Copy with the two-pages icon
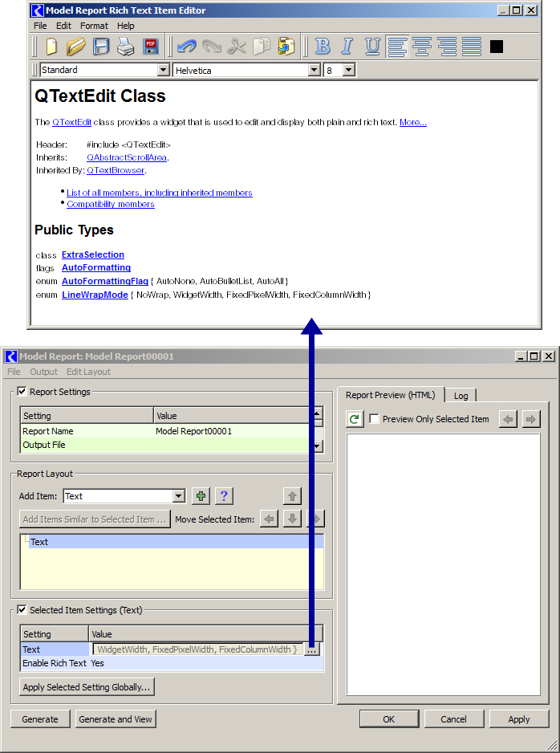 tap(262, 47)
